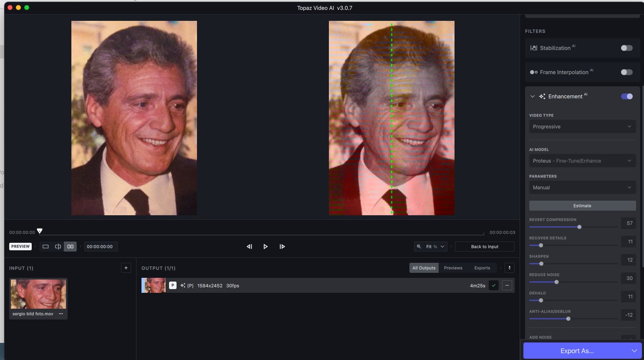Open options menu for sergio bild foto.mov
The width and height of the screenshot is (644, 360).
[x=61, y=314]
